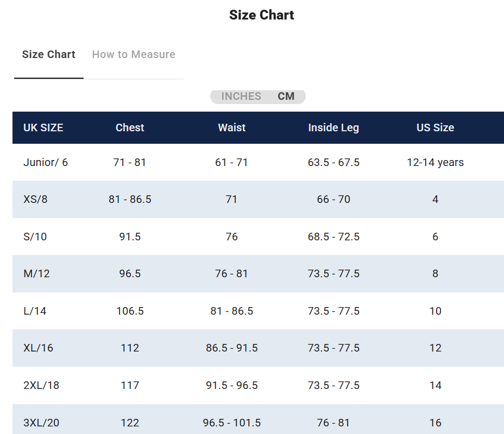Select the L/14 size row label

[35, 311]
